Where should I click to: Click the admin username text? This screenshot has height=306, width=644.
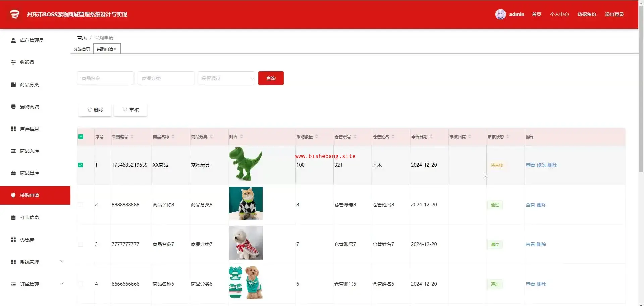(x=517, y=14)
